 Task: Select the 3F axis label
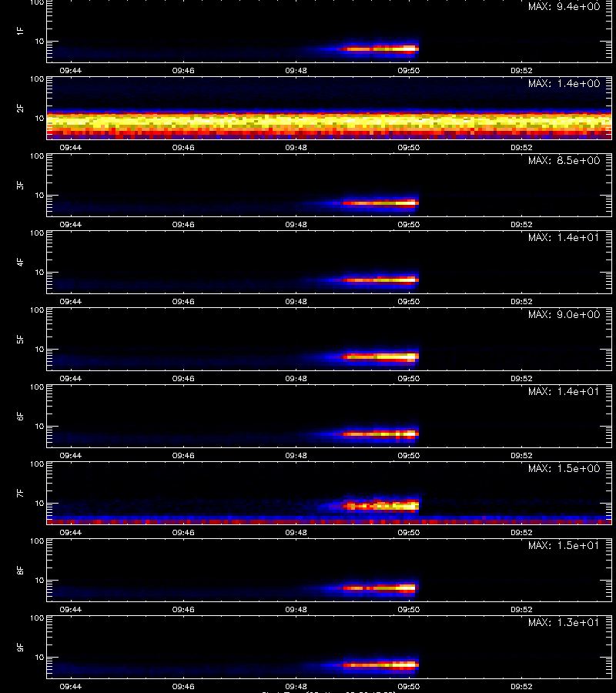click(x=20, y=185)
